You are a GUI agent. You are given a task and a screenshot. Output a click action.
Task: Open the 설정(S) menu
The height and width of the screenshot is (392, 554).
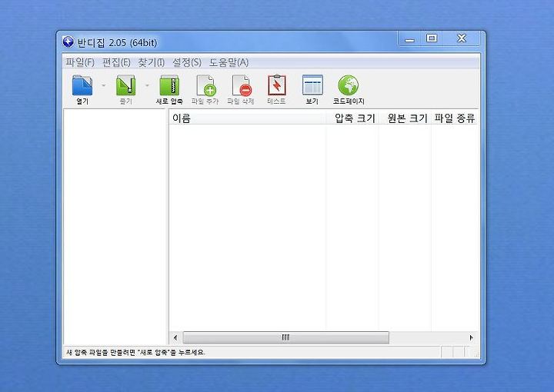click(187, 62)
